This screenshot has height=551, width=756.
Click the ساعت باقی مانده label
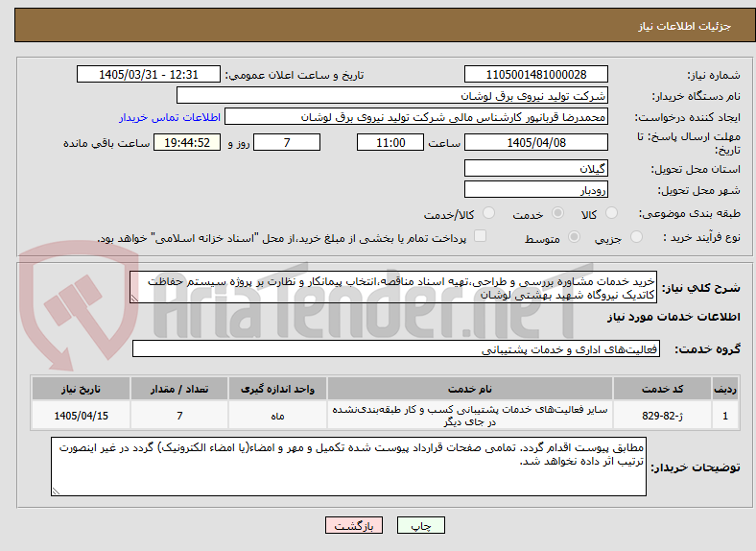[106, 143]
